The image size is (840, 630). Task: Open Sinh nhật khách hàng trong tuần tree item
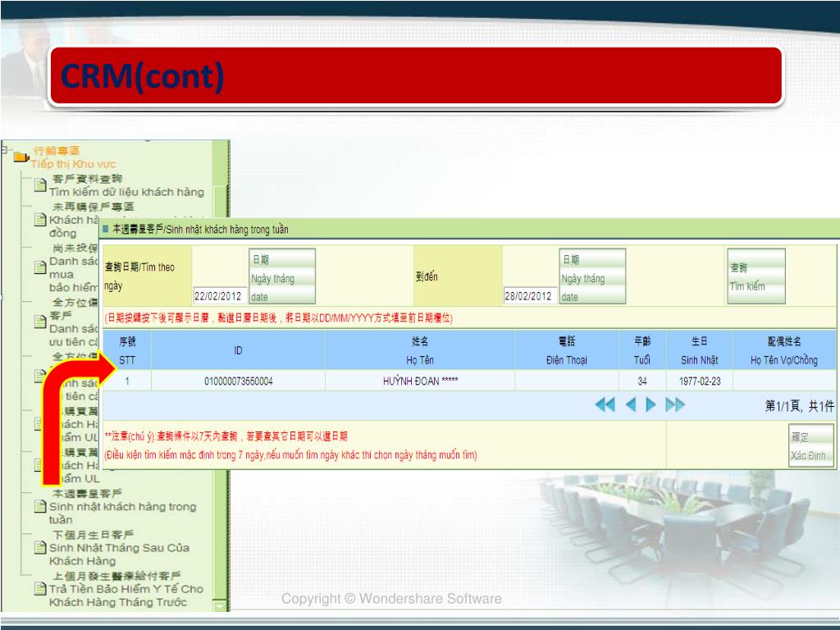click(x=123, y=506)
